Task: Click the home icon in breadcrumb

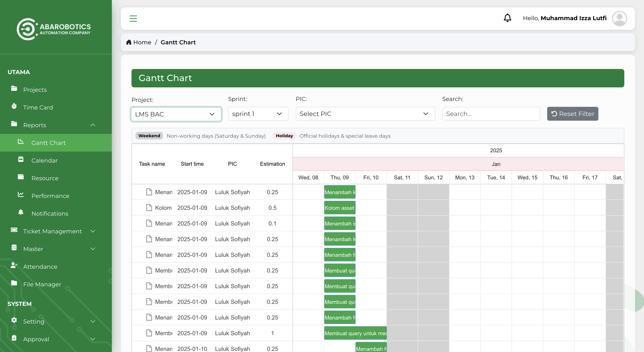Action: (x=129, y=42)
